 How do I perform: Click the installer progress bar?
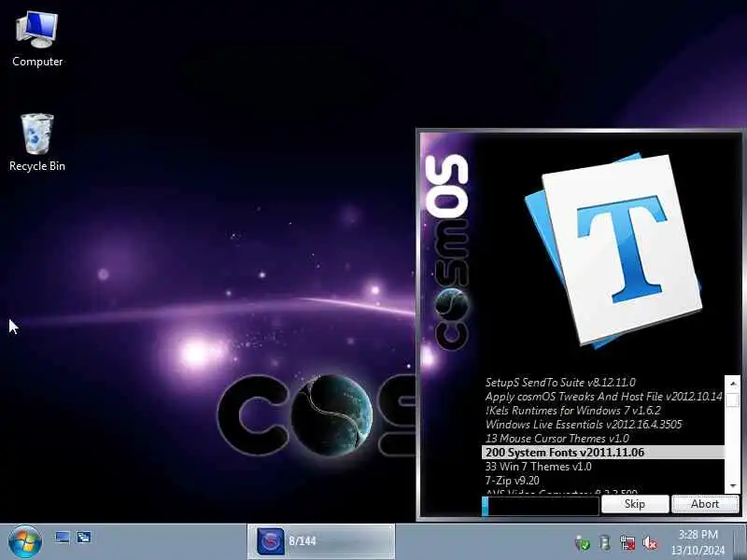[540, 506]
